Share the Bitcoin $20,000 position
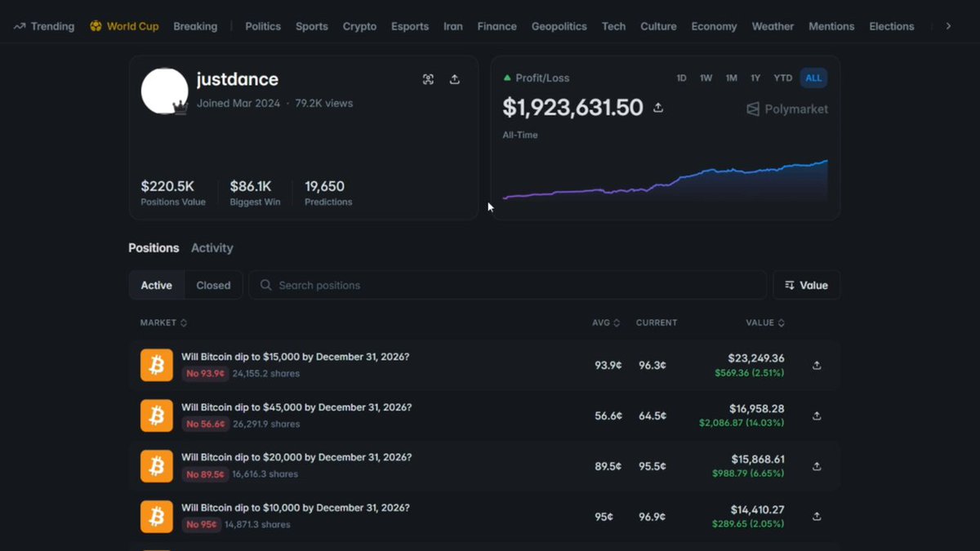This screenshot has width=980, height=551. (x=817, y=467)
